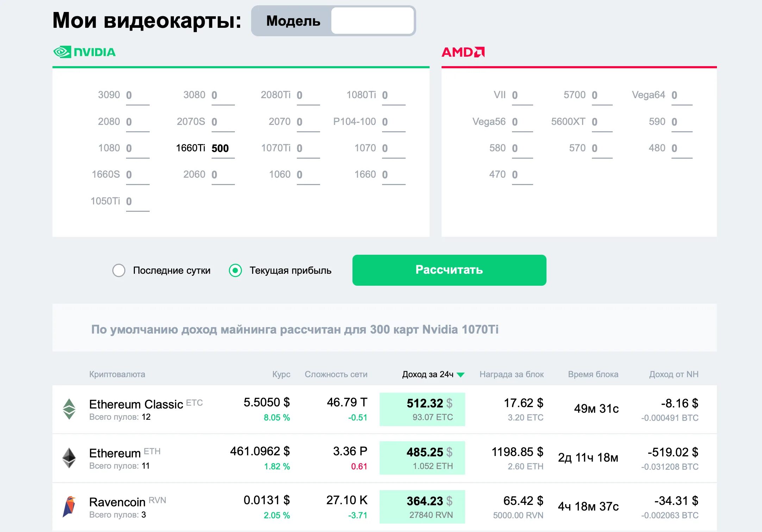Click the 'Доход за 24ч' sort arrow
Image resolution: width=762 pixels, height=532 pixels.
pyautogui.click(x=461, y=375)
